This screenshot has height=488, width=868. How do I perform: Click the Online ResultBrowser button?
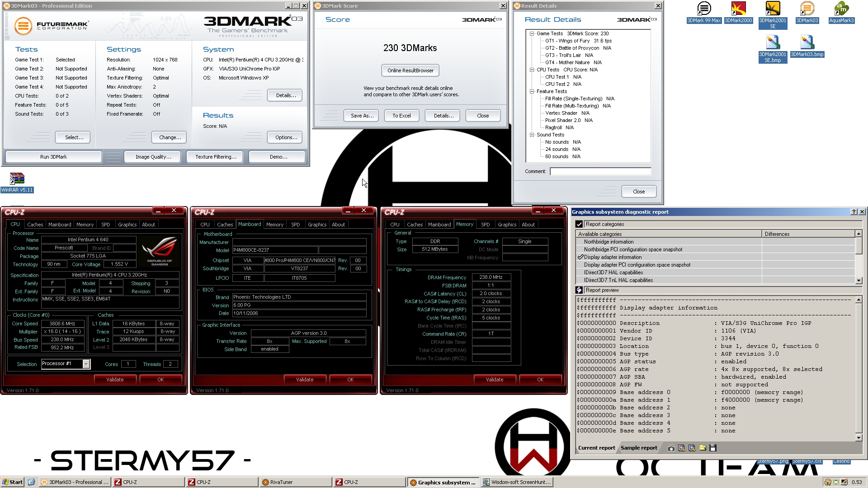(410, 70)
